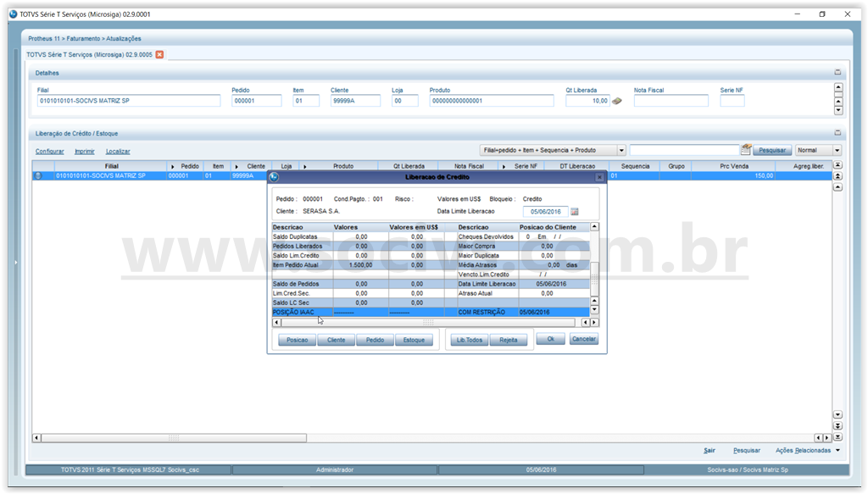
Task: Confirm the dialog with the Ok button
Action: pos(551,339)
